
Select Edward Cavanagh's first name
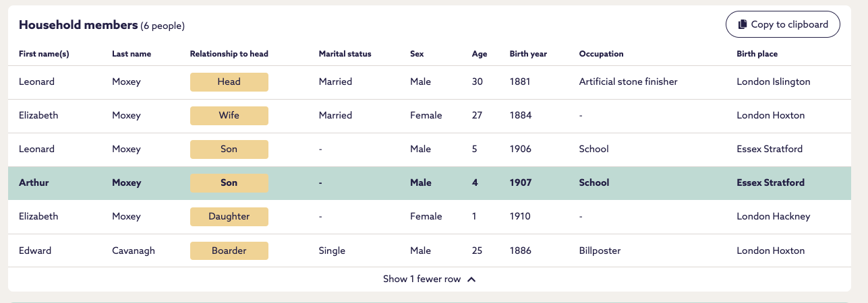click(35, 250)
